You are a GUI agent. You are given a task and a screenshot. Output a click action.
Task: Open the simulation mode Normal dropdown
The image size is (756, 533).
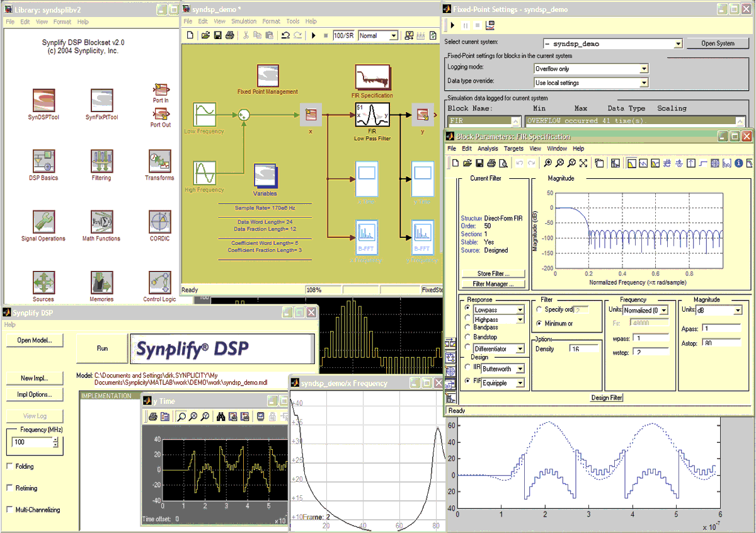377,36
